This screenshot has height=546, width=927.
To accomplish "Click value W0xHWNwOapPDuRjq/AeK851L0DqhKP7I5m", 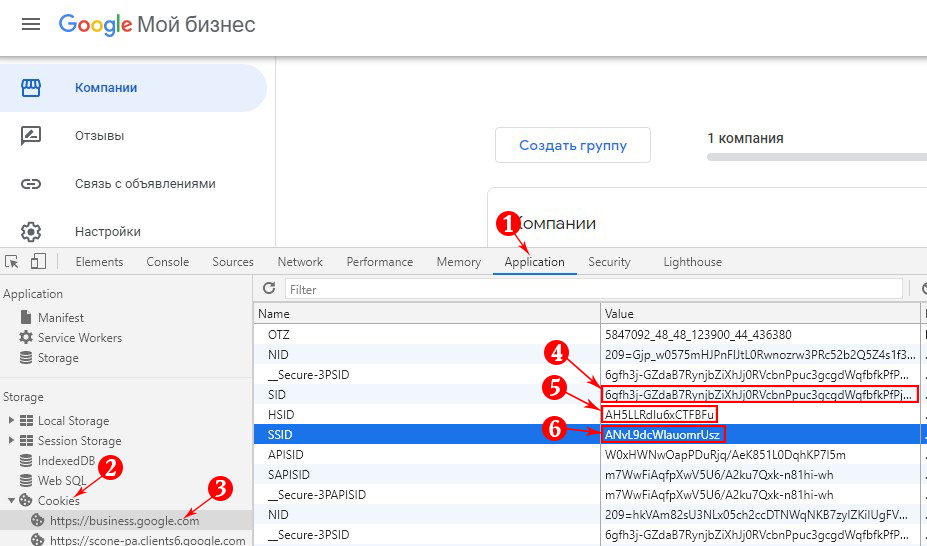I will 725,454.
